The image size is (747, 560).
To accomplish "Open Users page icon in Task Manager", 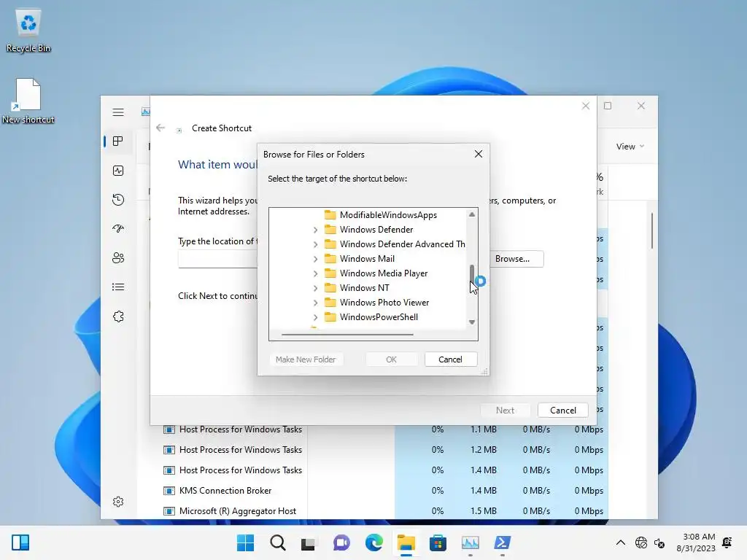I will coord(118,257).
